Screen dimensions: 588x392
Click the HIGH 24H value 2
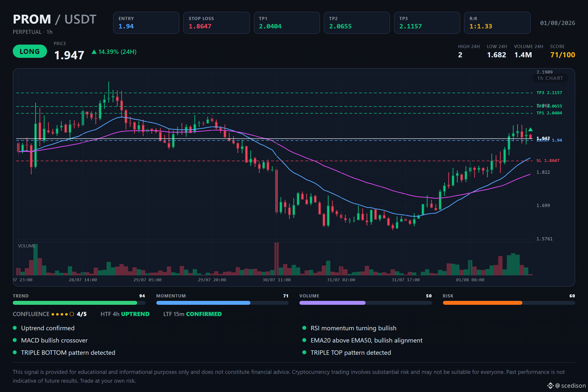tap(460, 55)
